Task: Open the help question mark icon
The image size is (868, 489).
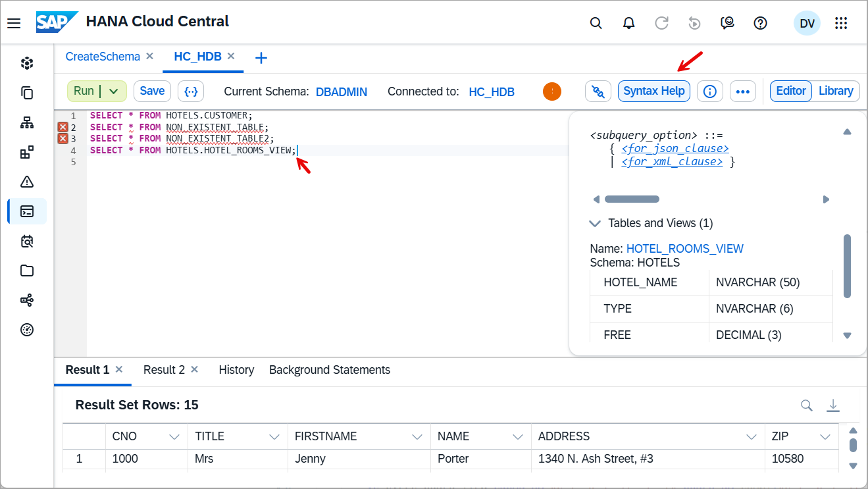Action: coord(760,23)
